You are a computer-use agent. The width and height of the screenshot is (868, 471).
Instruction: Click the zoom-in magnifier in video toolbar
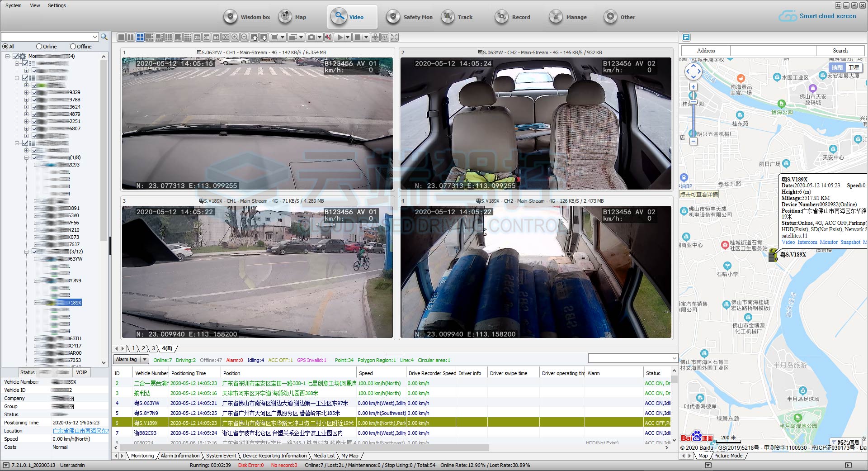point(235,37)
